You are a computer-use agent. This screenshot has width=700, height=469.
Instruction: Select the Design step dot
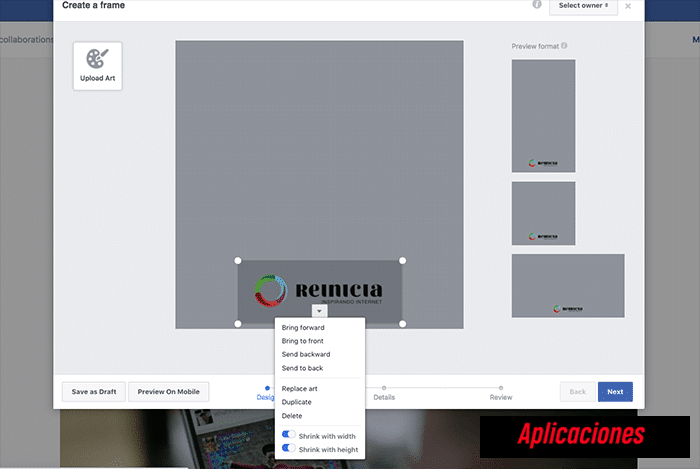(x=267, y=388)
